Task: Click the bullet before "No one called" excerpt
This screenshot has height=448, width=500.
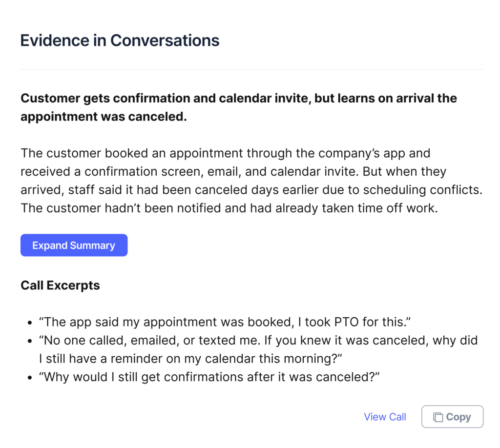Action: point(30,341)
